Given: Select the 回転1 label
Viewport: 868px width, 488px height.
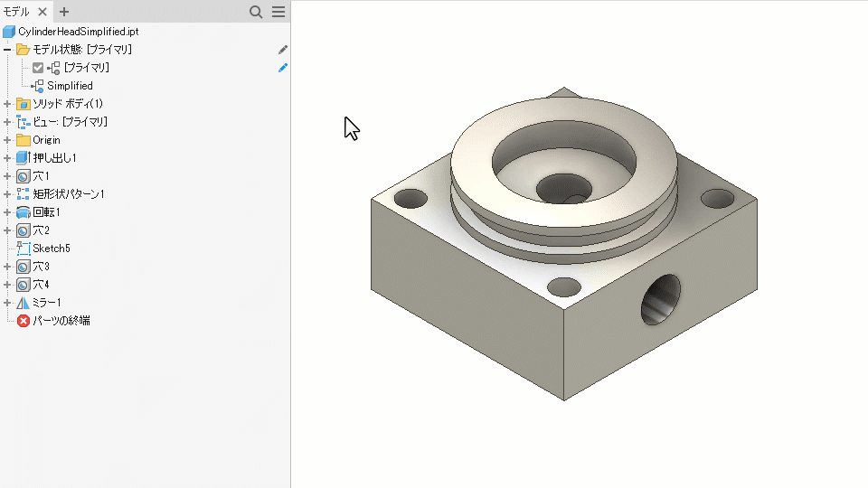Looking at the screenshot, I should click(x=46, y=212).
